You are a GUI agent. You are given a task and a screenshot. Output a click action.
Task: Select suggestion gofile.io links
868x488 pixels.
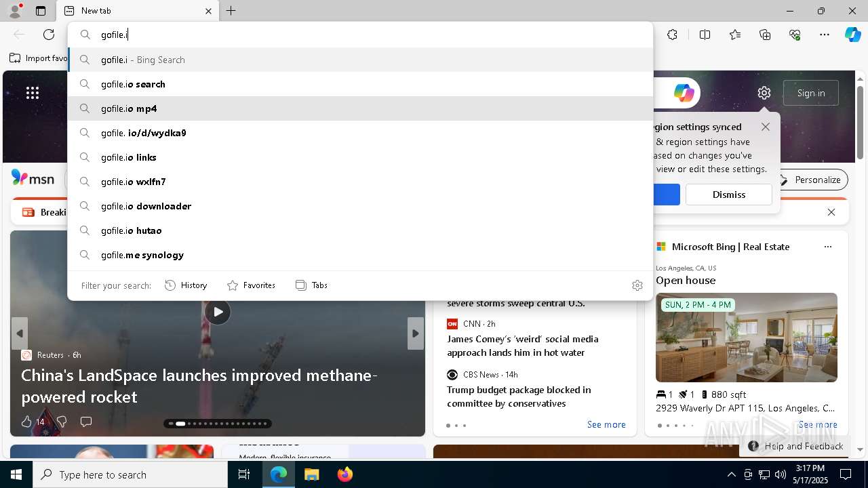coord(361,157)
